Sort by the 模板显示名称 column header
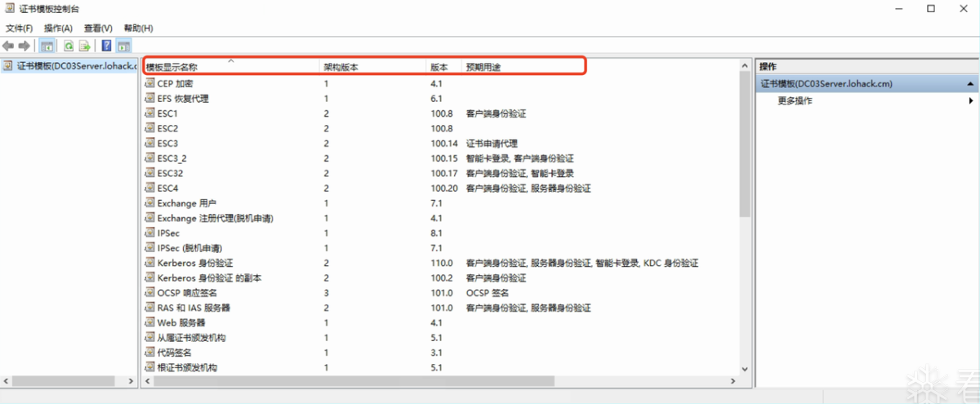Image resolution: width=980 pixels, height=404 pixels. (x=232, y=67)
